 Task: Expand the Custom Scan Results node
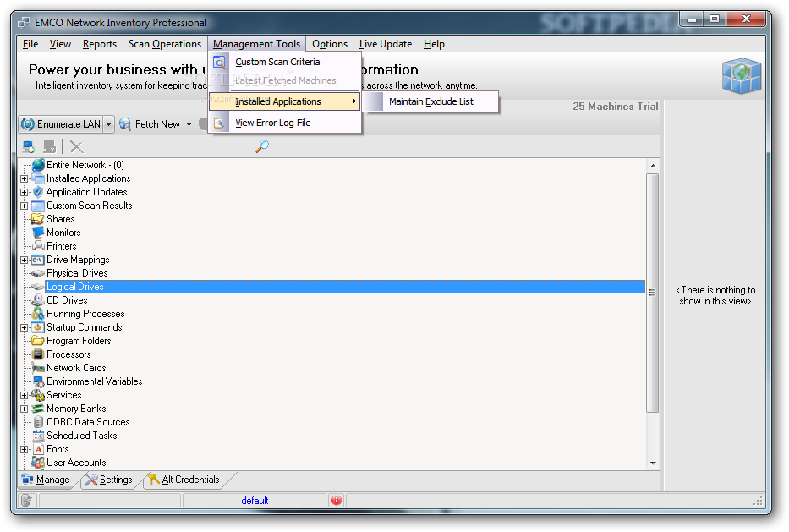click(x=24, y=206)
